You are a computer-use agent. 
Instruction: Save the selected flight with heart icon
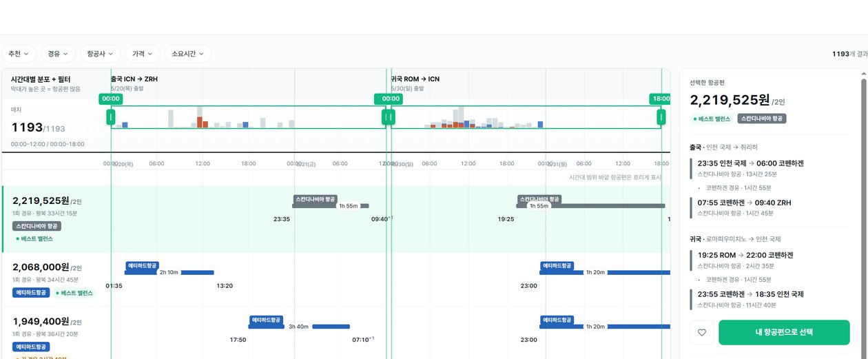pos(702,332)
